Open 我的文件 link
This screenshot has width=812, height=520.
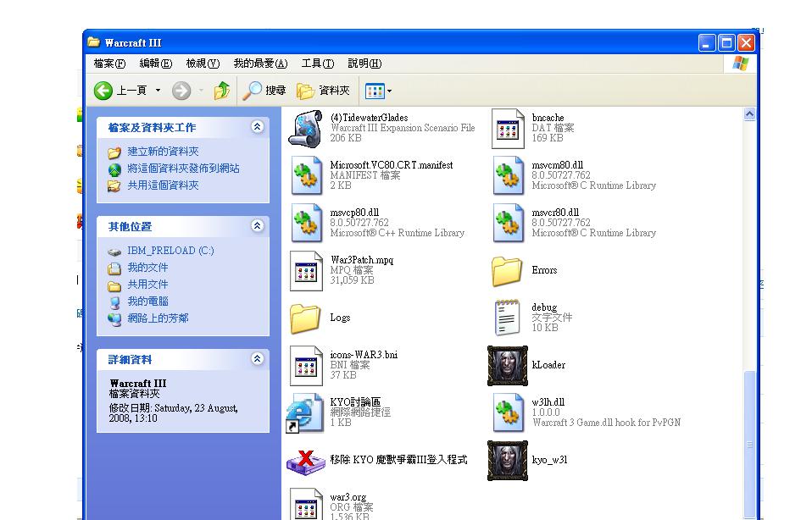tap(147, 268)
